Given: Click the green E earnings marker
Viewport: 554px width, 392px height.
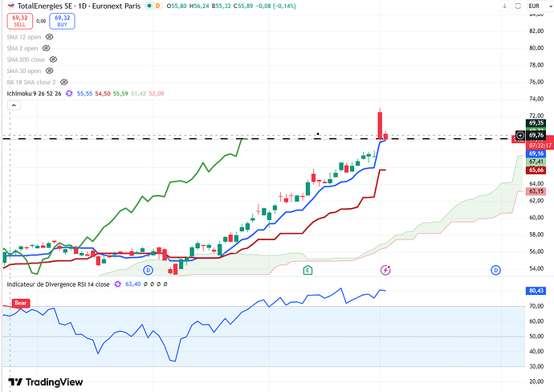Looking at the screenshot, I should (x=308, y=270).
